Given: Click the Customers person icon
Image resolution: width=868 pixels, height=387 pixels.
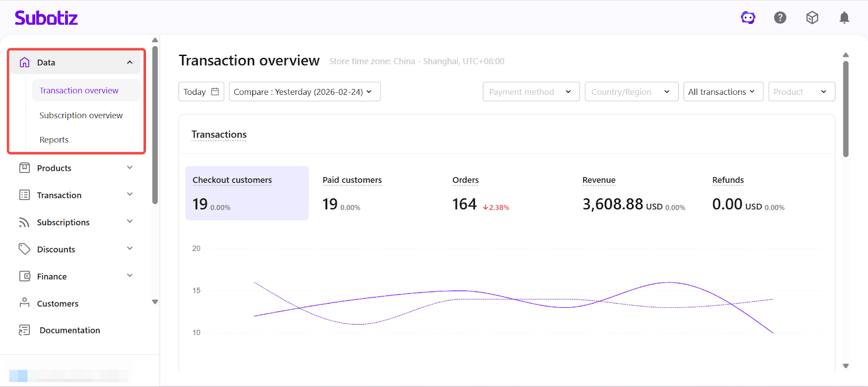Looking at the screenshot, I should 24,303.
